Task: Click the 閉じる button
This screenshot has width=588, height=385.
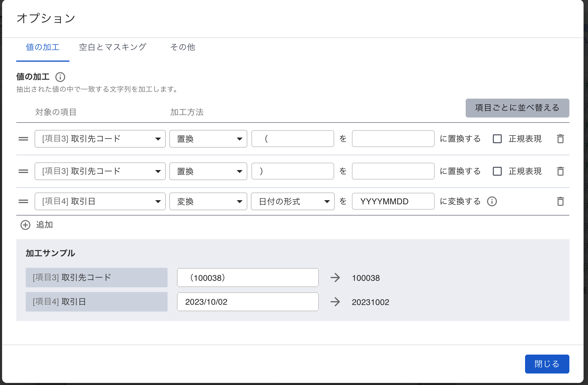Action: click(547, 364)
